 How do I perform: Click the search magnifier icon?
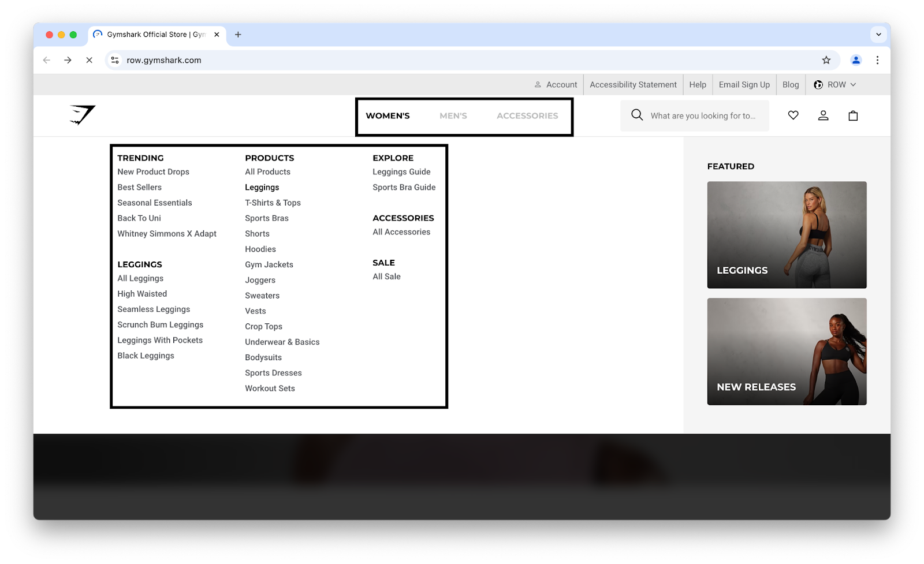coord(636,115)
